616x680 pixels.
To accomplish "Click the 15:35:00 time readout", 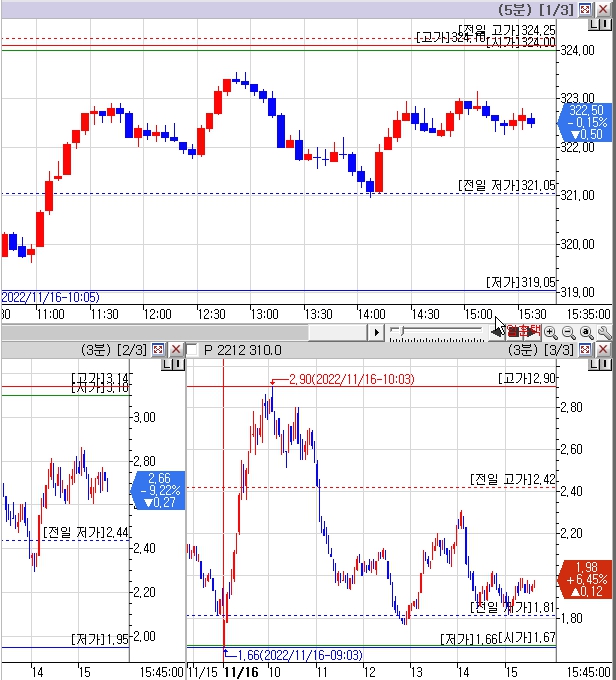I will pyautogui.click(x=589, y=314).
